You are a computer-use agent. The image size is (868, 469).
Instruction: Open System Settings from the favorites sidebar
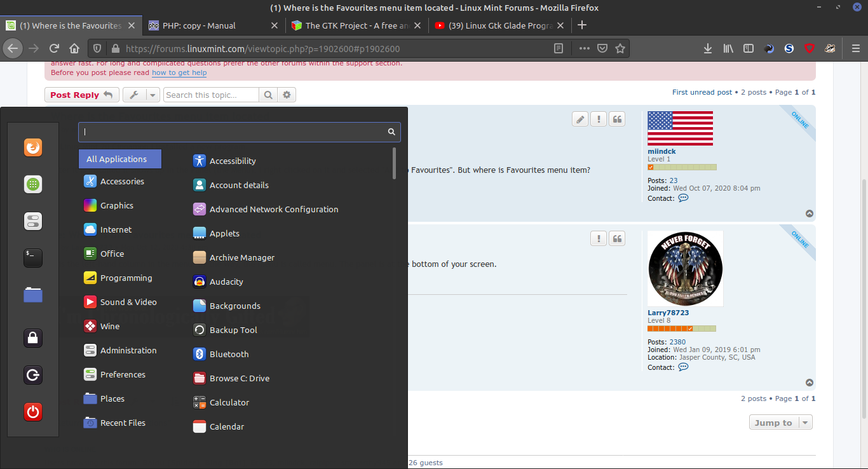point(33,221)
